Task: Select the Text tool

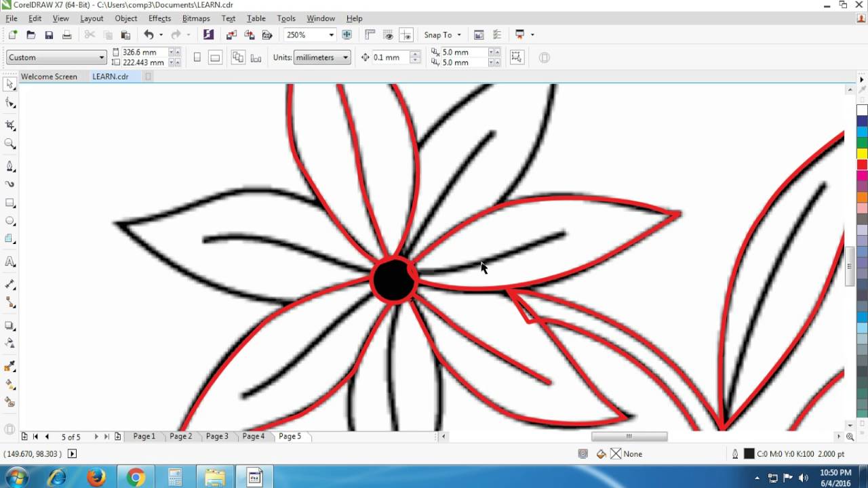Action: (x=9, y=262)
